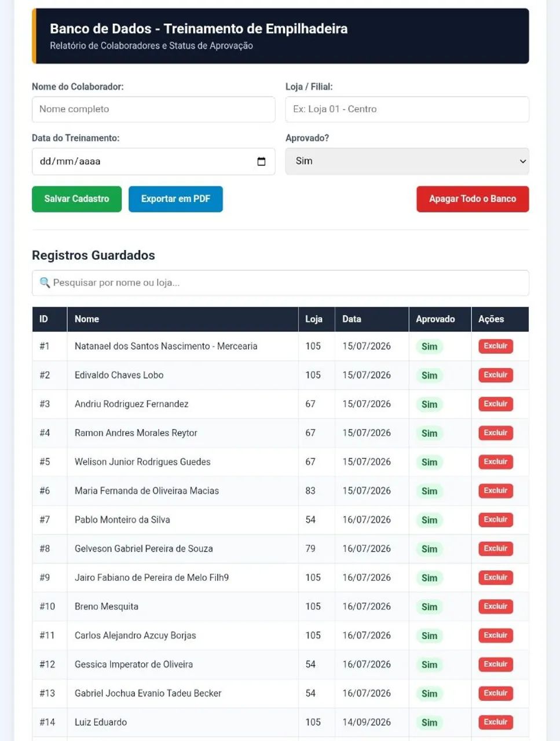Viewport: 560px width, 741px height.
Task: Click the Data do Treinamento date field
Action: [x=153, y=162]
